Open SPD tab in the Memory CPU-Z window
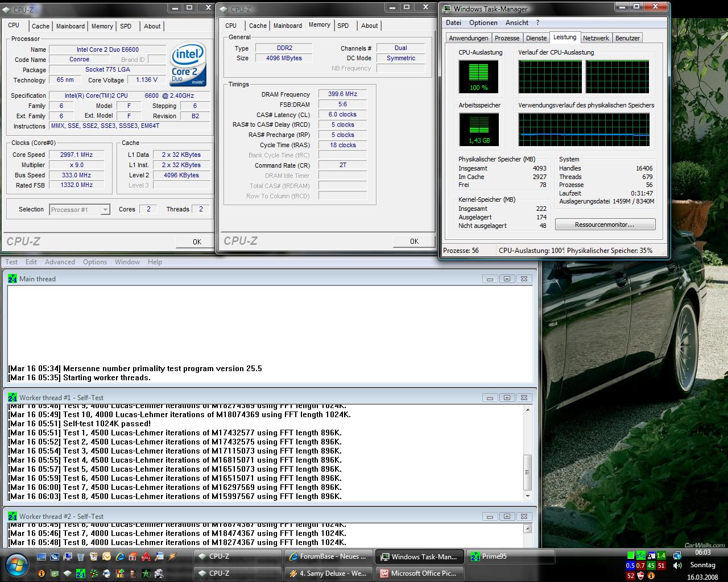This screenshot has width=728, height=582. pos(343,26)
